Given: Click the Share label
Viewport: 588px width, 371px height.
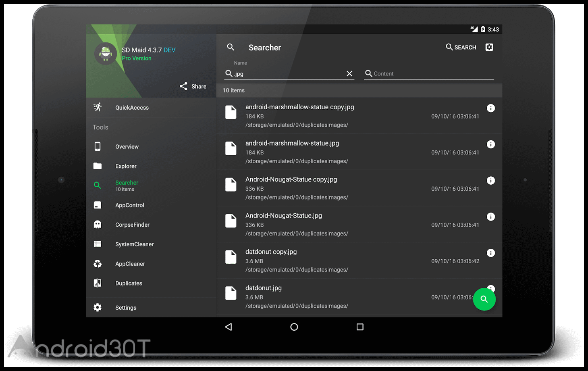Looking at the screenshot, I should (199, 86).
